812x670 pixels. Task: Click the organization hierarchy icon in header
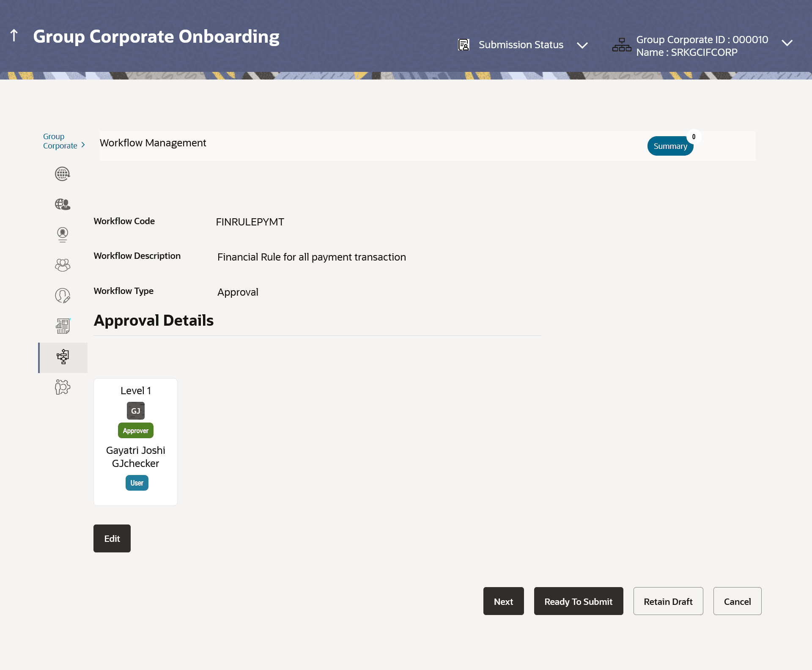(621, 45)
